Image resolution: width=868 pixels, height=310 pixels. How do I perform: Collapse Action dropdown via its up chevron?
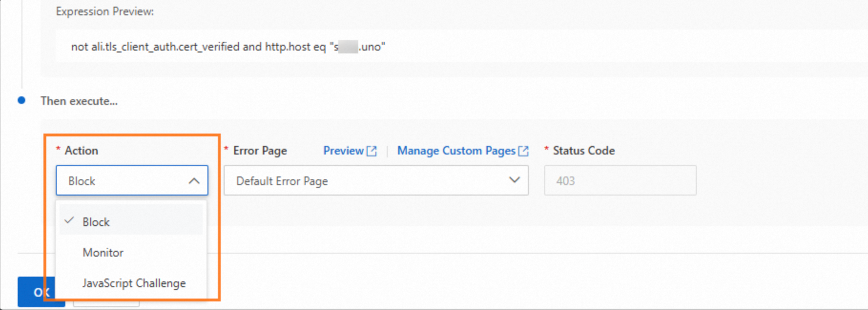194,181
